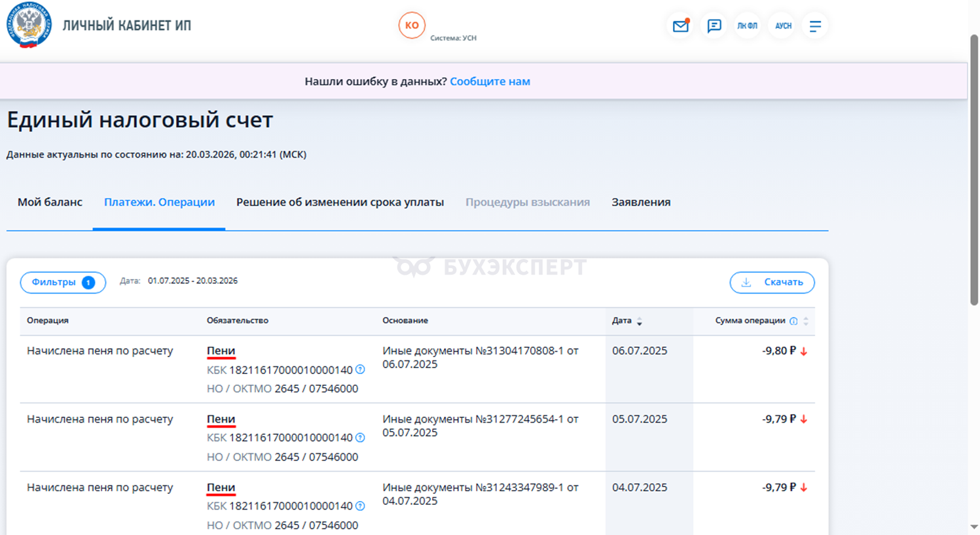Click the Сумма операции header label
The height and width of the screenshot is (535, 980).
(750, 320)
